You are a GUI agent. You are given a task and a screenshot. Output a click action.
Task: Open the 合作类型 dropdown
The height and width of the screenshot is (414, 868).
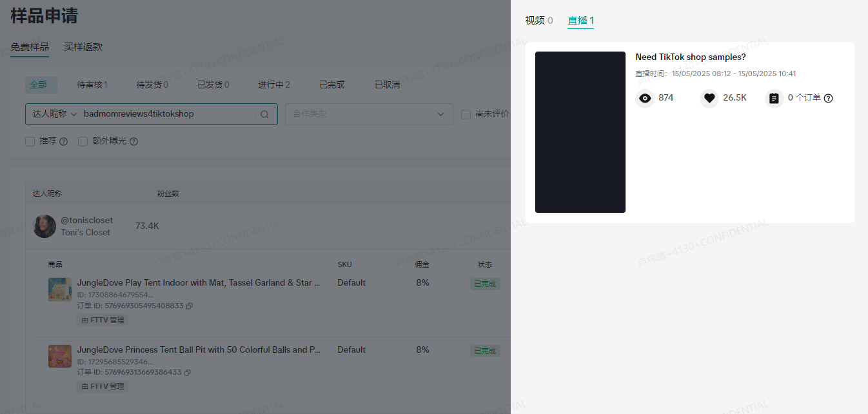click(369, 114)
